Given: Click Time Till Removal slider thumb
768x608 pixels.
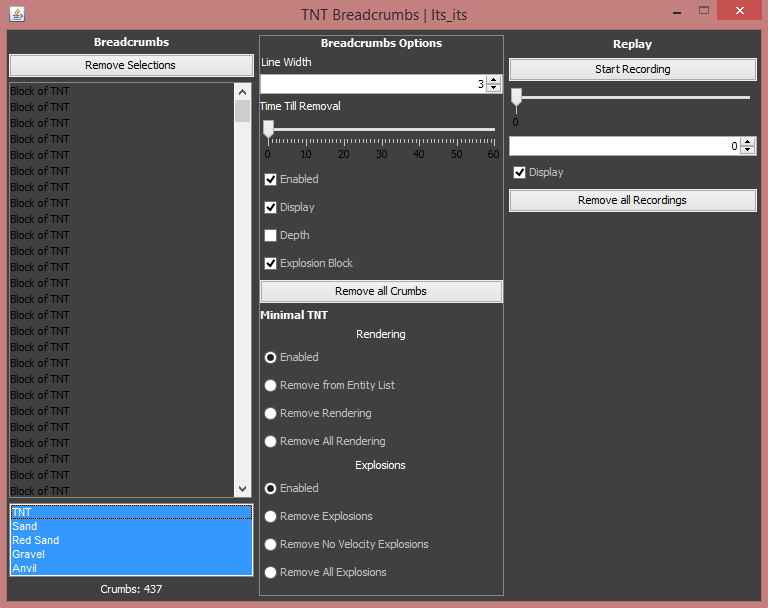Looking at the screenshot, I should click(x=268, y=130).
